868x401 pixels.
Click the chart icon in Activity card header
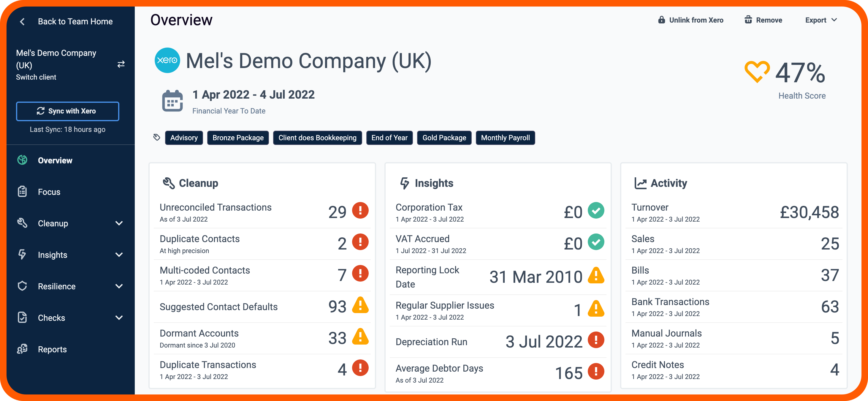point(640,183)
